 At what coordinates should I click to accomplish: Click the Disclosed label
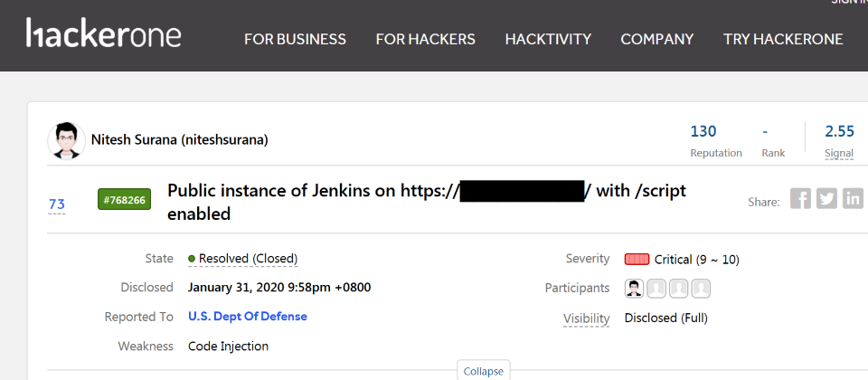(x=146, y=288)
